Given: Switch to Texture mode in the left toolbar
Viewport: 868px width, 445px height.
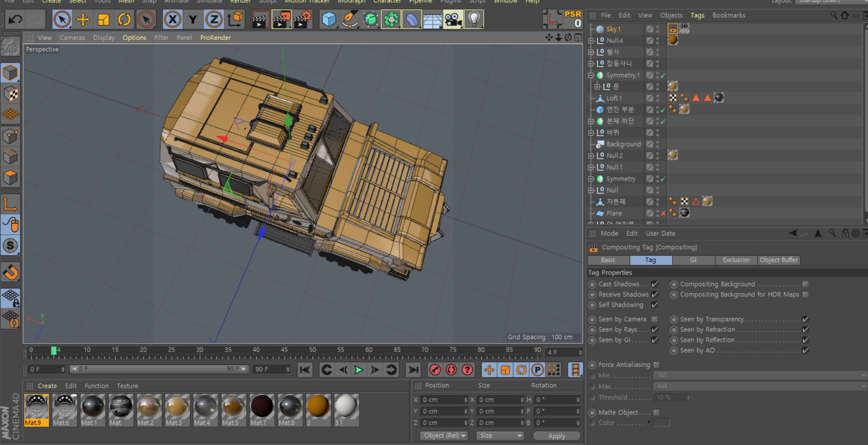Looking at the screenshot, I should coord(11,94).
